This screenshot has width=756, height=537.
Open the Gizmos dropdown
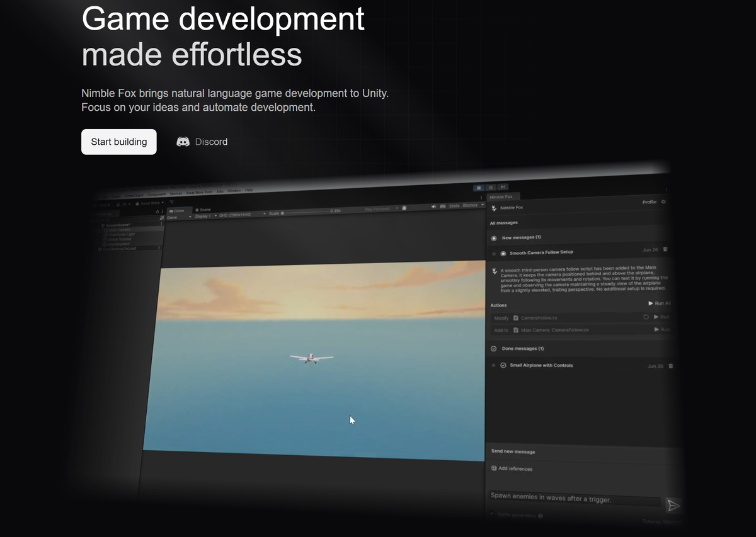pos(472,205)
